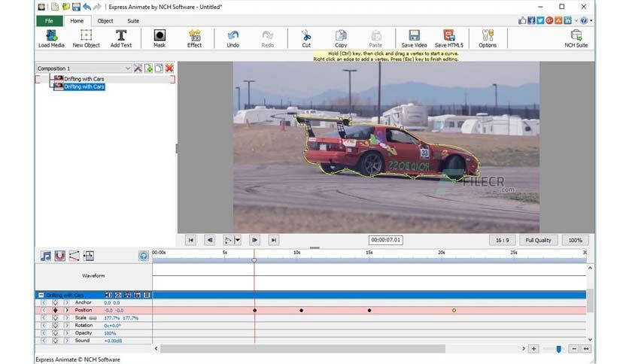This screenshot has height=364, width=629.
Task: Click the 00:00:07.01 timecode field
Action: 385,240
